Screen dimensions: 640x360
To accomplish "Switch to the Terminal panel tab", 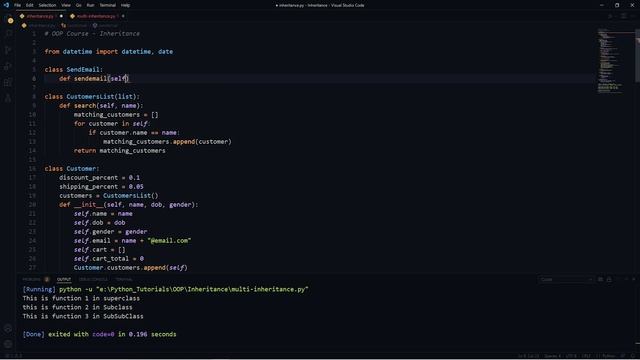I will 124,279.
